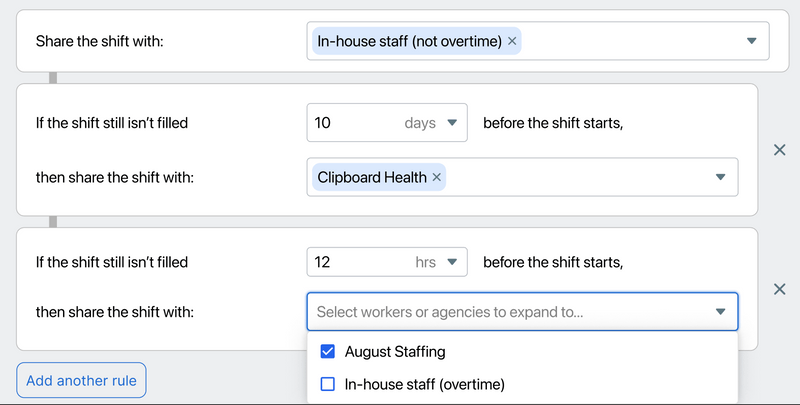Open the days unit dropdown
Viewport: 800px width, 405px height.
point(451,123)
